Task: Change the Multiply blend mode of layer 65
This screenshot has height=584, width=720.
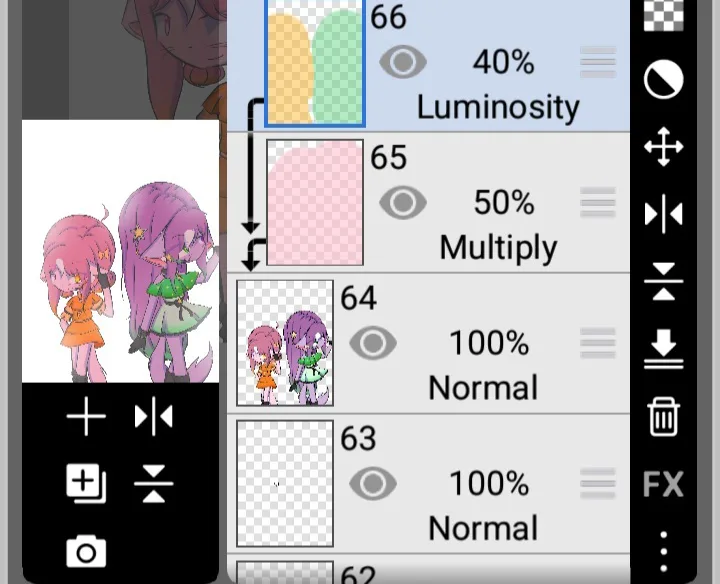Action: click(498, 248)
